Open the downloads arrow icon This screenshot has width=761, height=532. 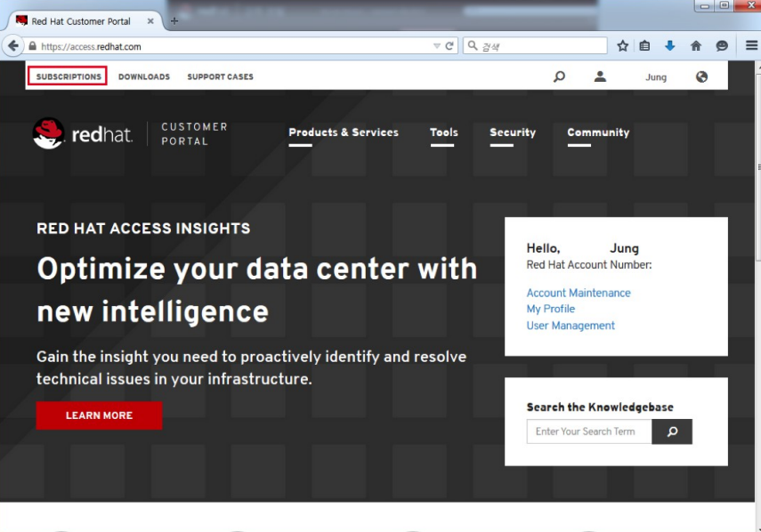(x=669, y=46)
